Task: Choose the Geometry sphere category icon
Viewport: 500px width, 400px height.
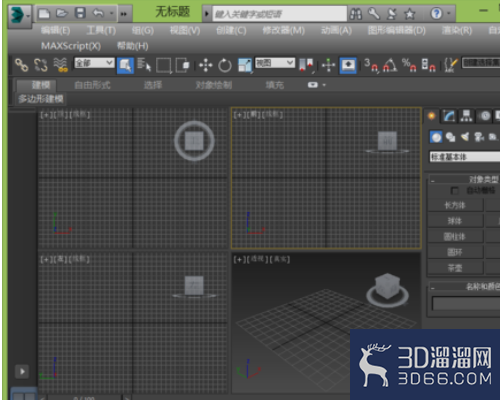Action: [x=436, y=137]
